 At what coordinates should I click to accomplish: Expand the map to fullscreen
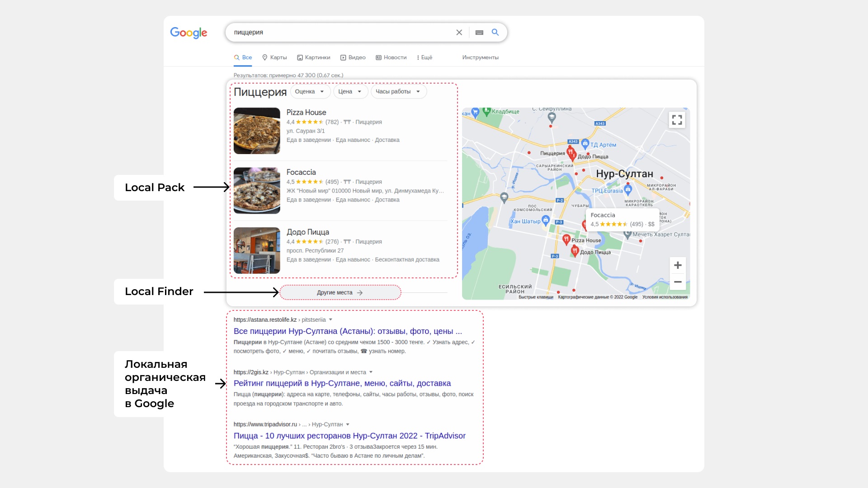click(x=677, y=120)
